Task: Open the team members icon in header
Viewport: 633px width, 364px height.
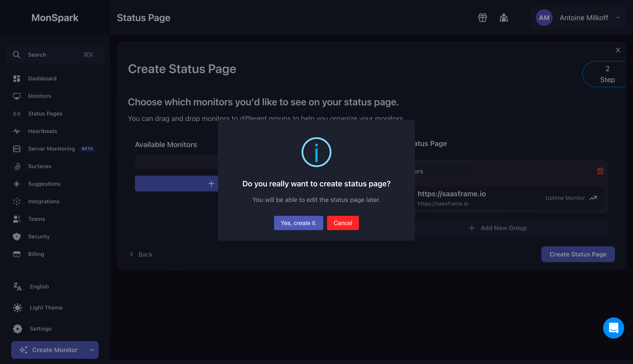Action: click(504, 18)
